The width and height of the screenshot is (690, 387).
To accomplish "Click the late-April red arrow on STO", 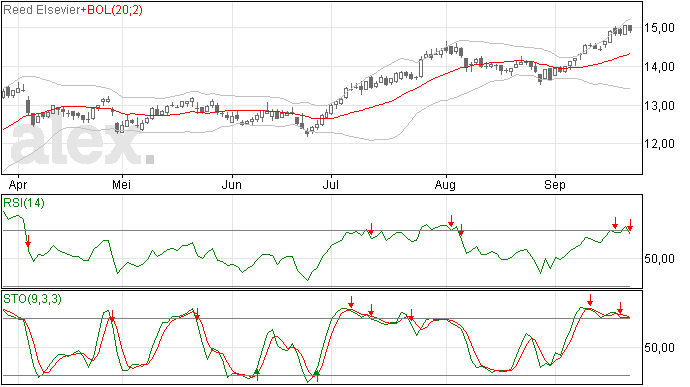I will (112, 316).
